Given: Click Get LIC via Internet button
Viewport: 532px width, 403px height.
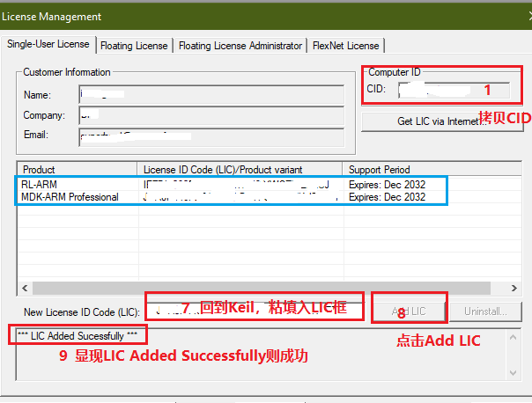Looking at the screenshot, I should [442, 121].
